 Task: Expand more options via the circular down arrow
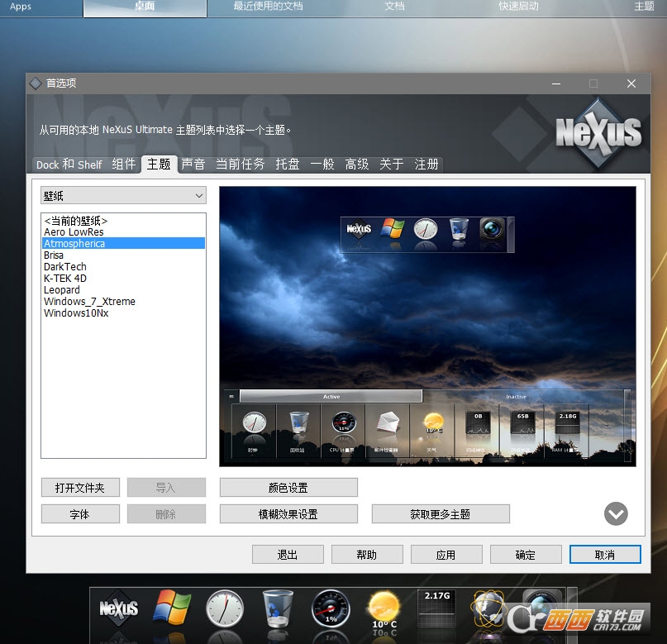pos(615,513)
